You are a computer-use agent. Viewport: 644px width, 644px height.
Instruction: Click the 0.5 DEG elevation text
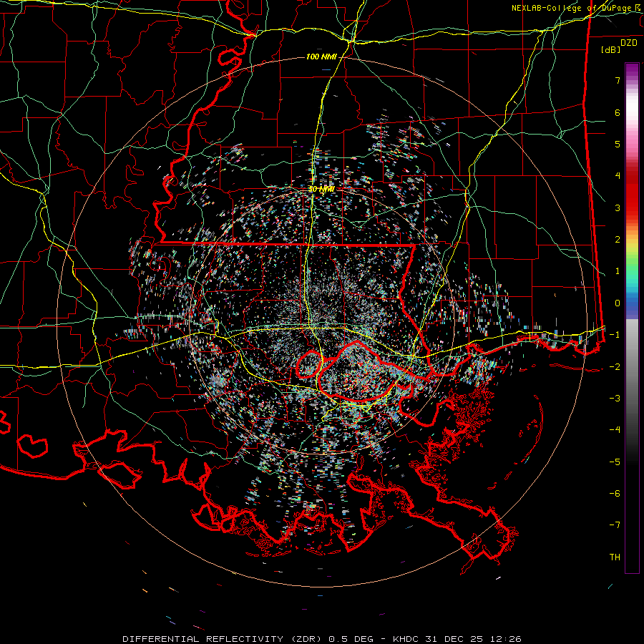point(351,639)
